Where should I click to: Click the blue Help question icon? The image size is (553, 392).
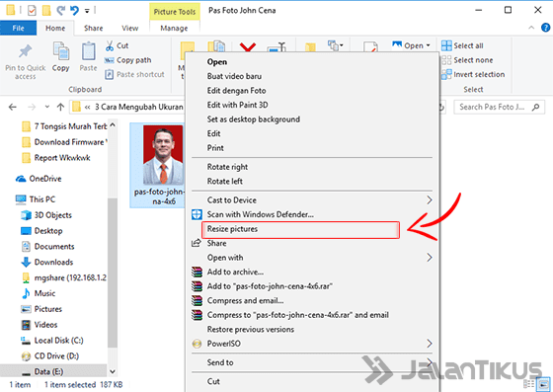[x=545, y=28]
